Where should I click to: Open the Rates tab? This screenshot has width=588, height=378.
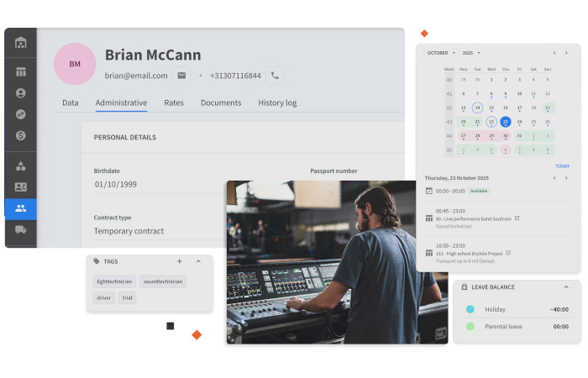click(x=174, y=102)
